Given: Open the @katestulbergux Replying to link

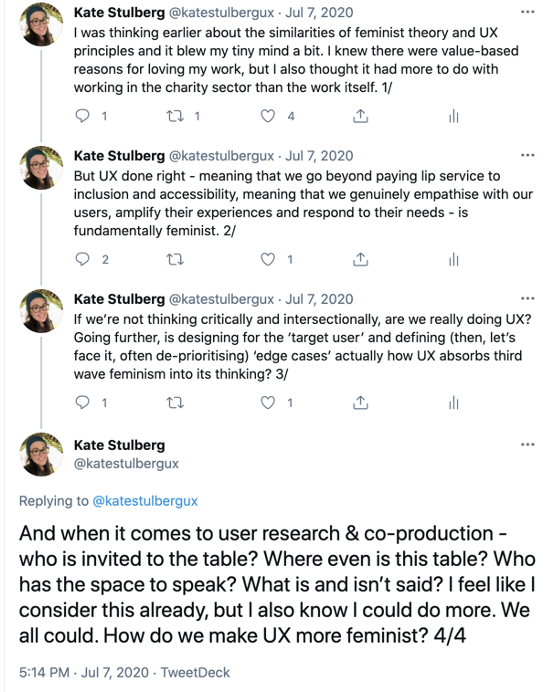Looking at the screenshot, I should (145, 501).
